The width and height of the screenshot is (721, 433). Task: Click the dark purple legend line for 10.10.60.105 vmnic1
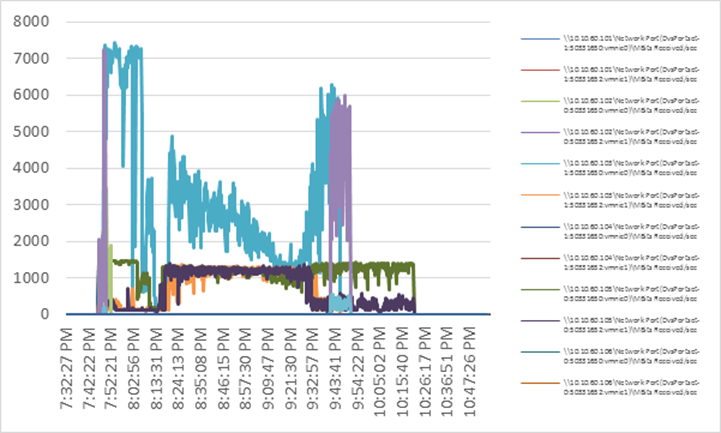[x=540, y=321]
